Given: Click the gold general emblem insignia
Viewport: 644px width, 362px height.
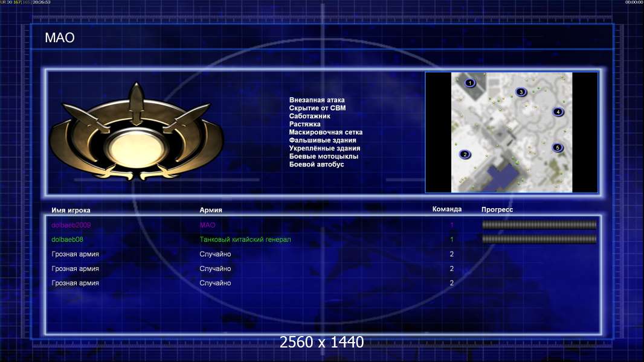Looking at the screenshot, I should pos(137,132).
